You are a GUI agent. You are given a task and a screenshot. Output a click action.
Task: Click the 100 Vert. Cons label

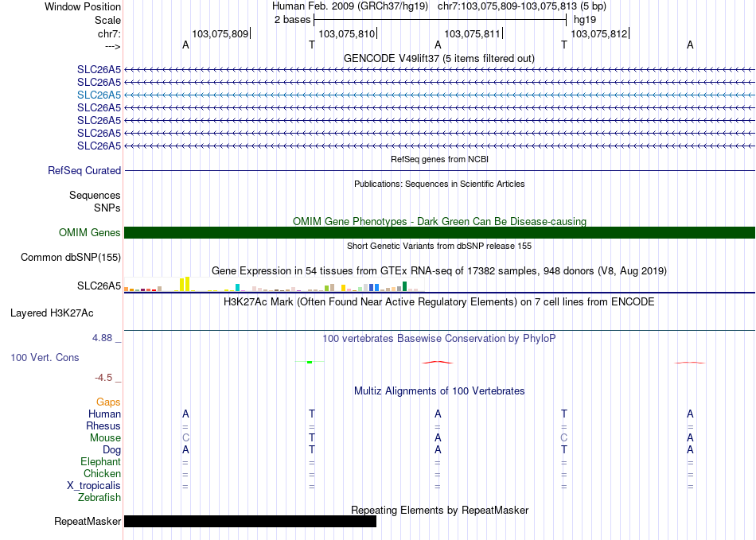[45, 357]
